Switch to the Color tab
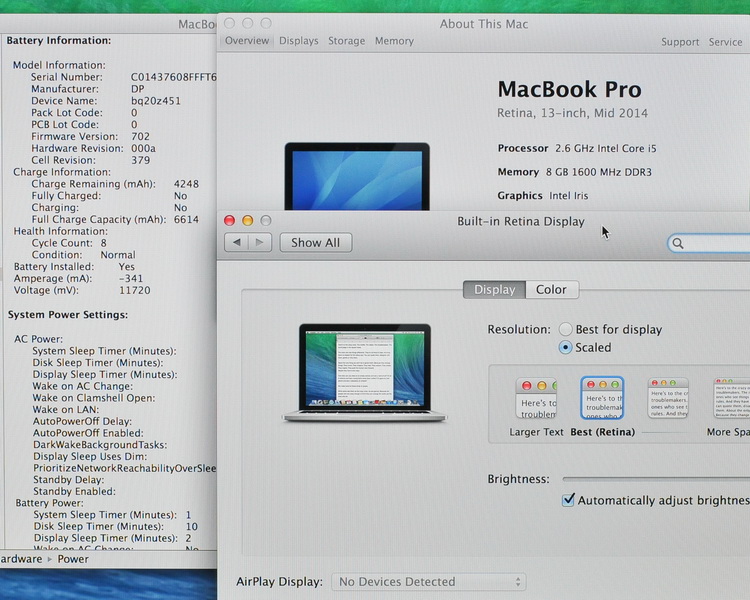This screenshot has height=600, width=750. [x=551, y=289]
